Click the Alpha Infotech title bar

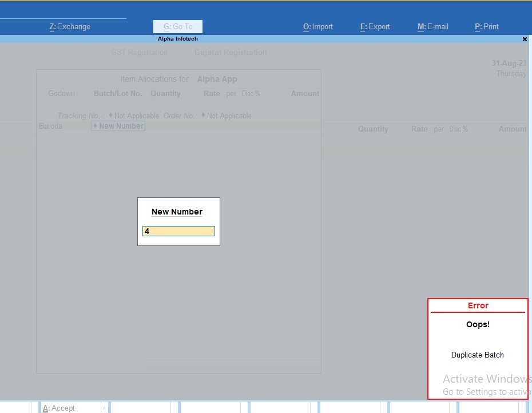[x=178, y=38]
